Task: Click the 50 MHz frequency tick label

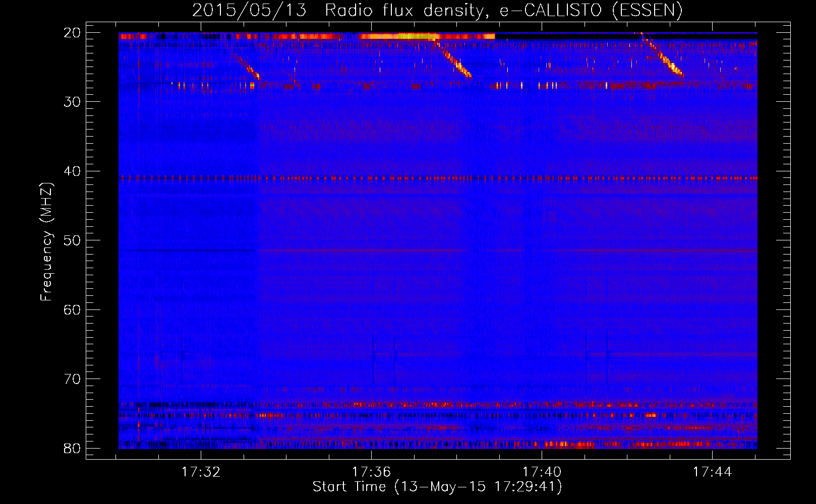Action: coord(72,240)
